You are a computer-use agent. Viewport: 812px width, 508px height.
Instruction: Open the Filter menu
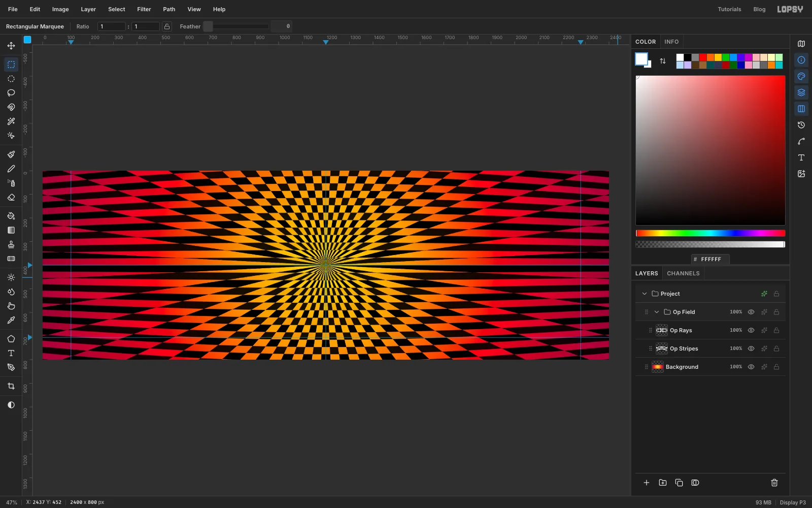coord(144,9)
